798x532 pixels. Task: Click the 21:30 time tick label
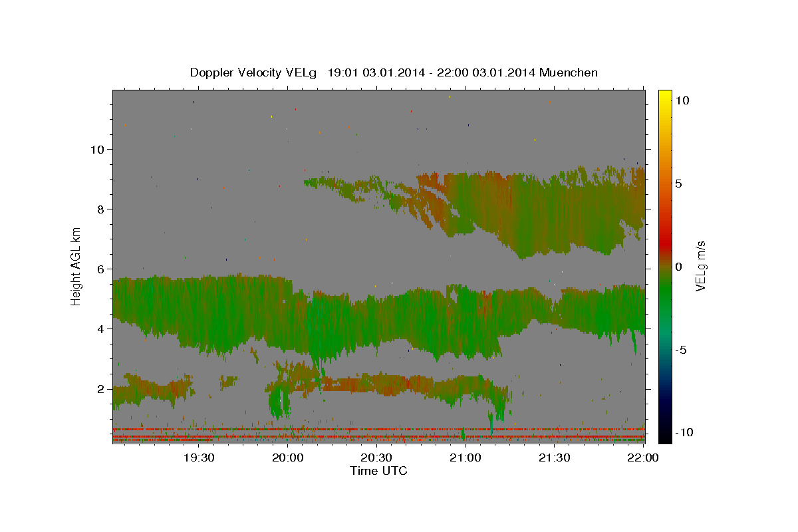coord(554,458)
